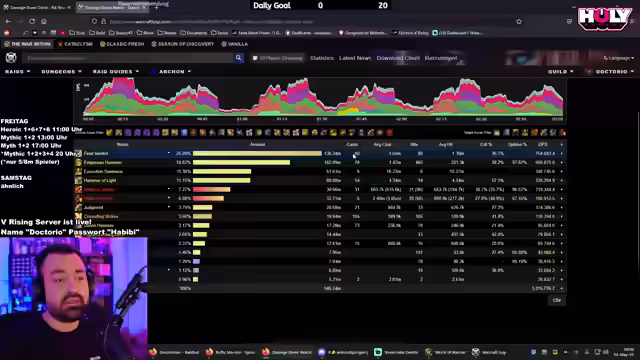Click the All Phases Showing button
Screen dimensions: 640x360
pos(278,58)
